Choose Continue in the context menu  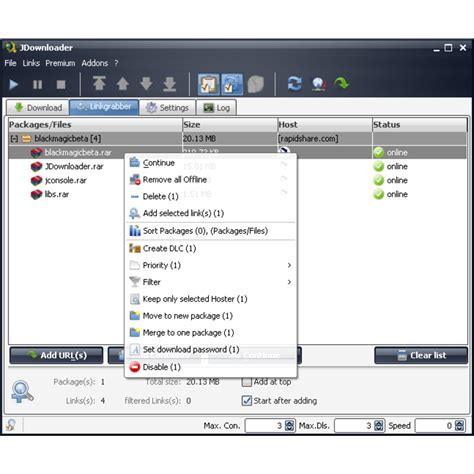coord(211,163)
